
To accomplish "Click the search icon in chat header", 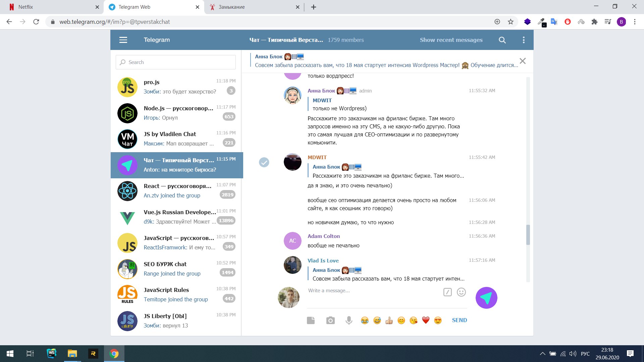I will coord(502,40).
